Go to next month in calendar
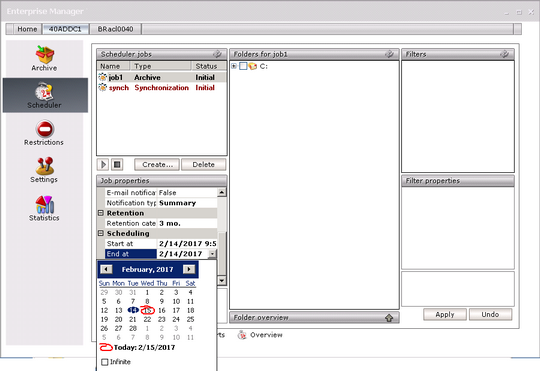This screenshot has width=540, height=371. tap(189, 269)
